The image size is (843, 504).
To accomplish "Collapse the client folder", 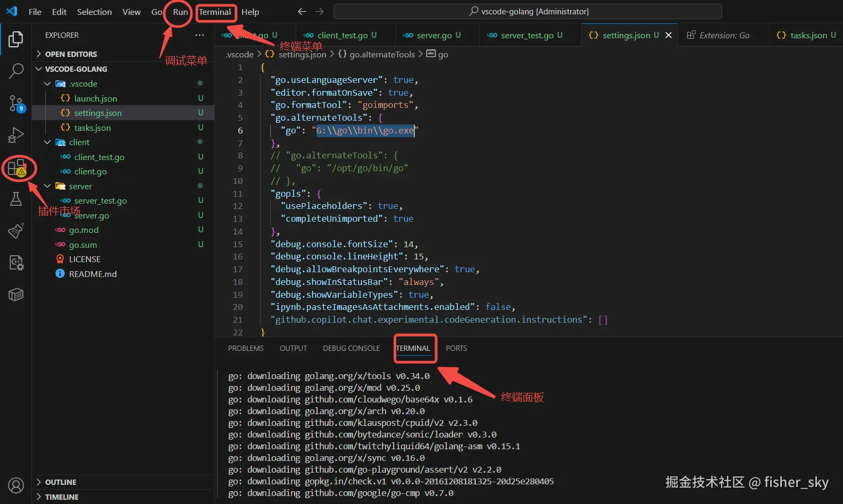I will pyautogui.click(x=123, y=142).
